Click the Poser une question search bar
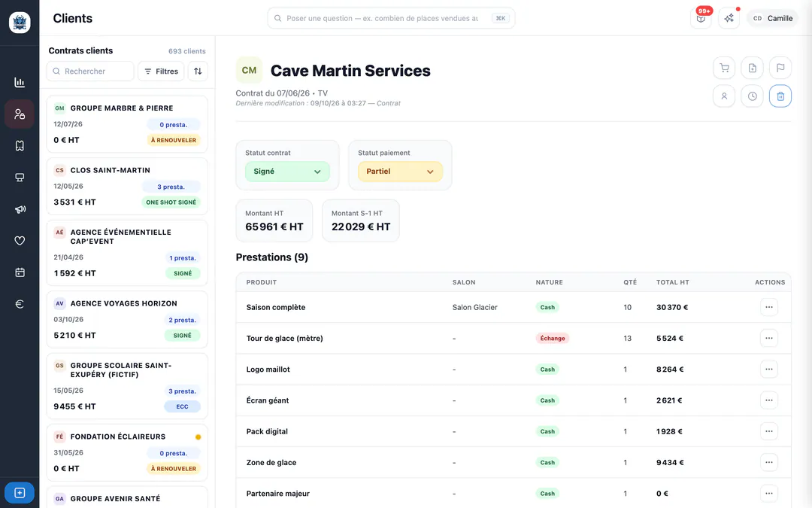The image size is (812, 508). 391,18
